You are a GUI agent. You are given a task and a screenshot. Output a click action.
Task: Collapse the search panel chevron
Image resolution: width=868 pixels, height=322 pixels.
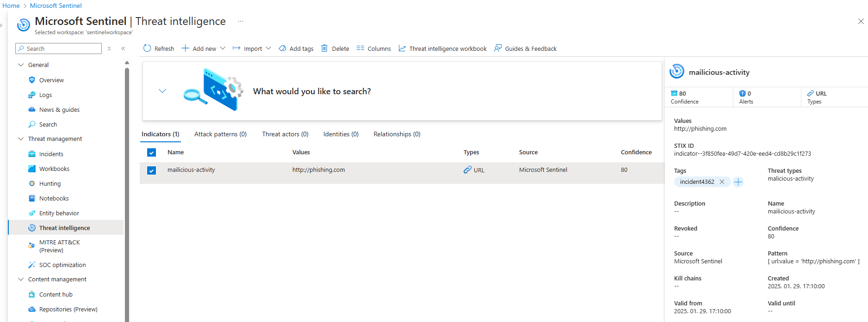(162, 91)
